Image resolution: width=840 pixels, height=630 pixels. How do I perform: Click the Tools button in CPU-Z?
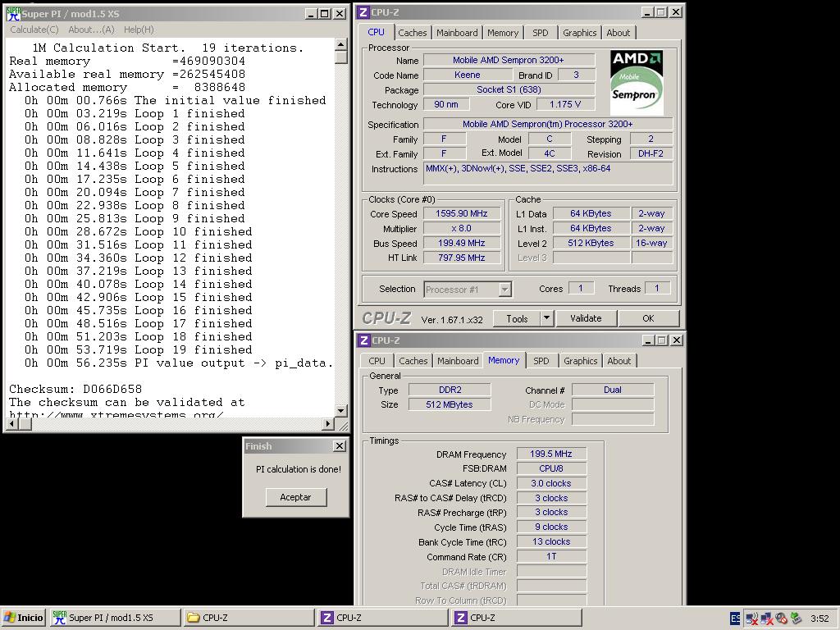tap(517, 319)
